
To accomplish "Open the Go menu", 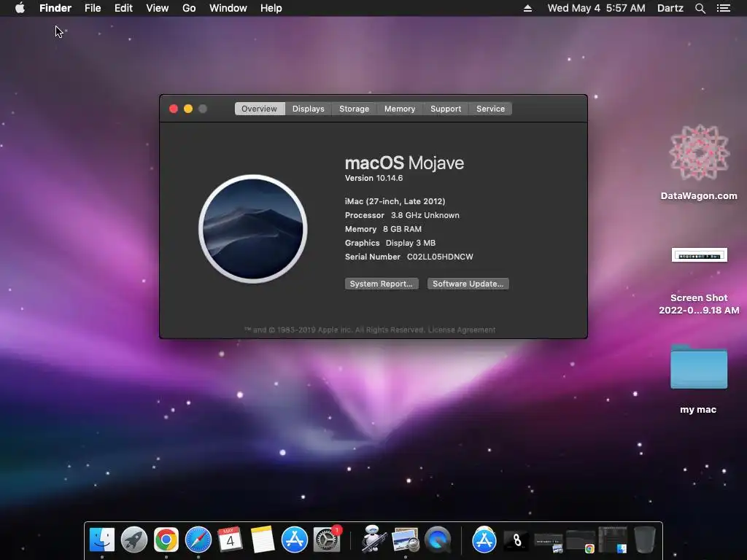I will (x=189, y=8).
